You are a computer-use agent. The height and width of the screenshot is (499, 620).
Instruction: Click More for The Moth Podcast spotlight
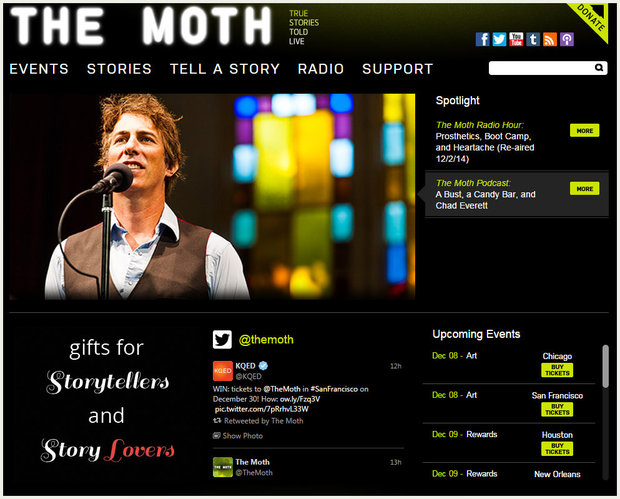pyautogui.click(x=584, y=189)
